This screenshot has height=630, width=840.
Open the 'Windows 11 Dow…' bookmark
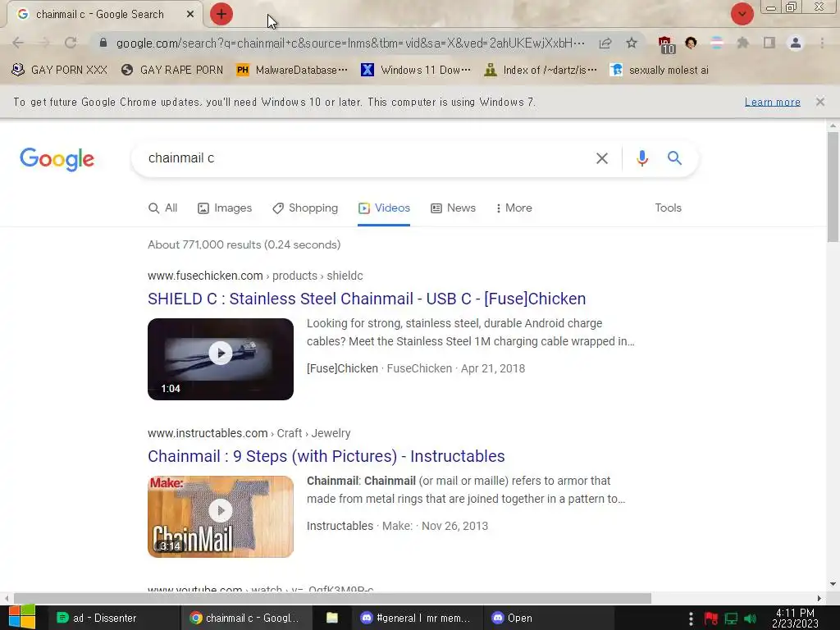pyautogui.click(x=416, y=70)
